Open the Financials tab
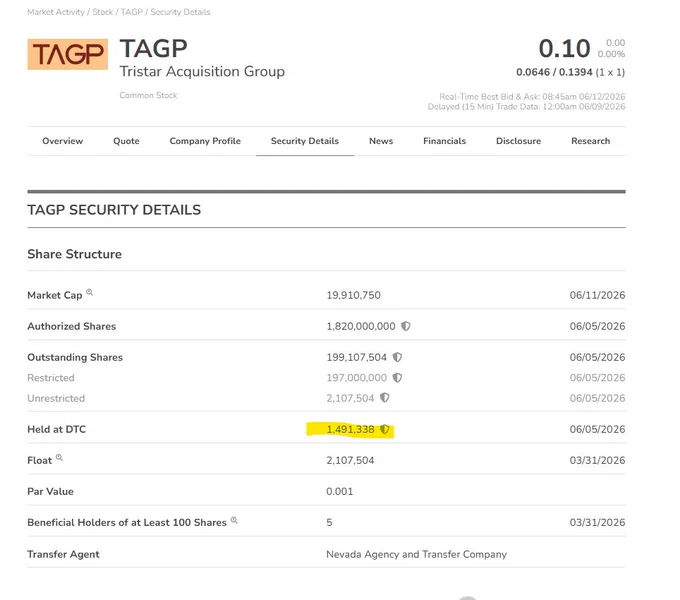Viewport: 680px width, 600px height. 445,141
